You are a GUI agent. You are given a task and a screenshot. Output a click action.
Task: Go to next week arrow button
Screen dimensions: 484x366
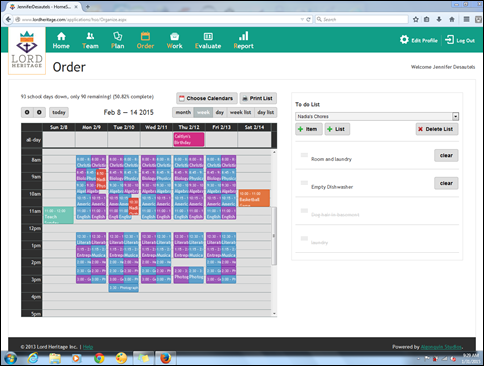coord(39,112)
